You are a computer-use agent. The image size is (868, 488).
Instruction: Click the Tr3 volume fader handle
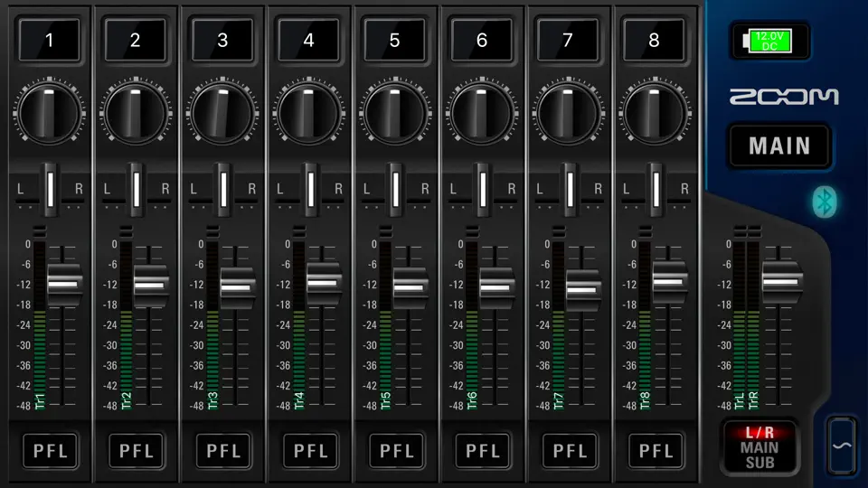tap(237, 287)
